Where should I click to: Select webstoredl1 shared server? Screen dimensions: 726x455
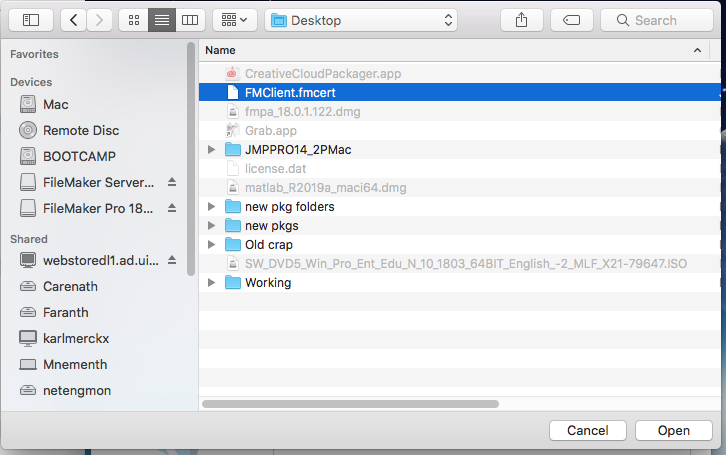tap(90, 260)
